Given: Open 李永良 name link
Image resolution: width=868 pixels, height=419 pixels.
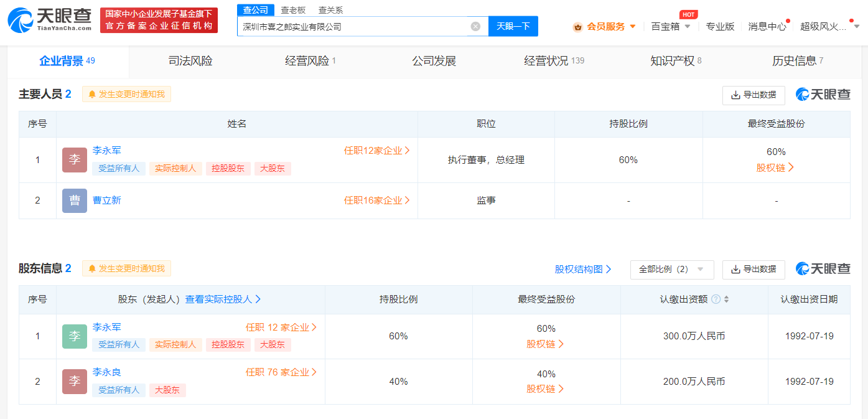Looking at the screenshot, I should (x=107, y=372).
